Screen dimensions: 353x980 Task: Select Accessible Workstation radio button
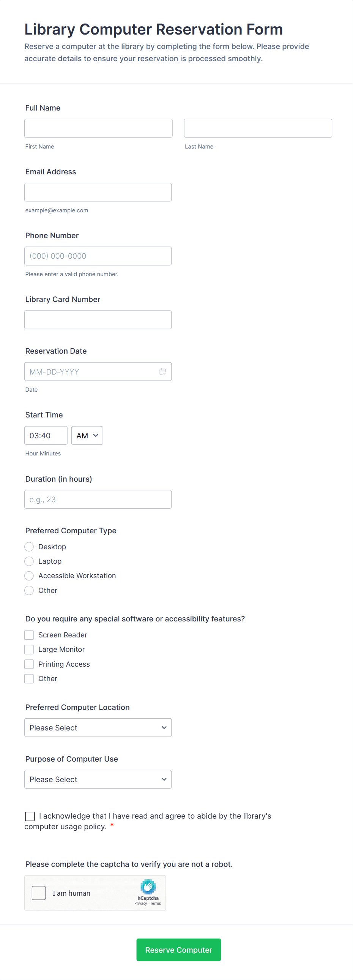pyautogui.click(x=29, y=575)
